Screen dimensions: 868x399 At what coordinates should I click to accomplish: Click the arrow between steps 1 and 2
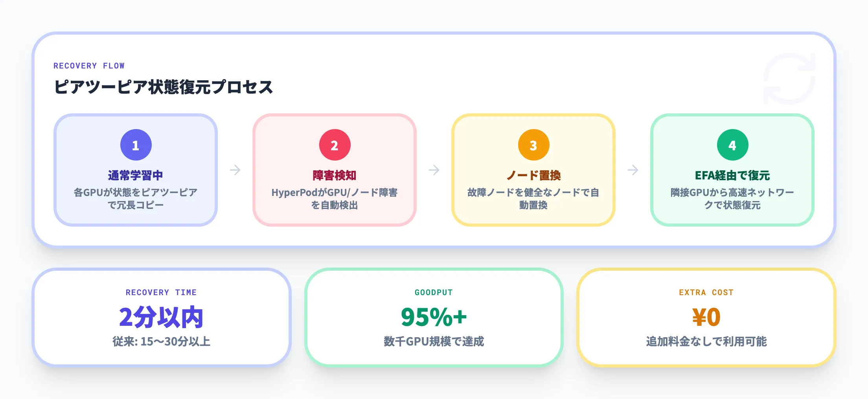click(235, 170)
